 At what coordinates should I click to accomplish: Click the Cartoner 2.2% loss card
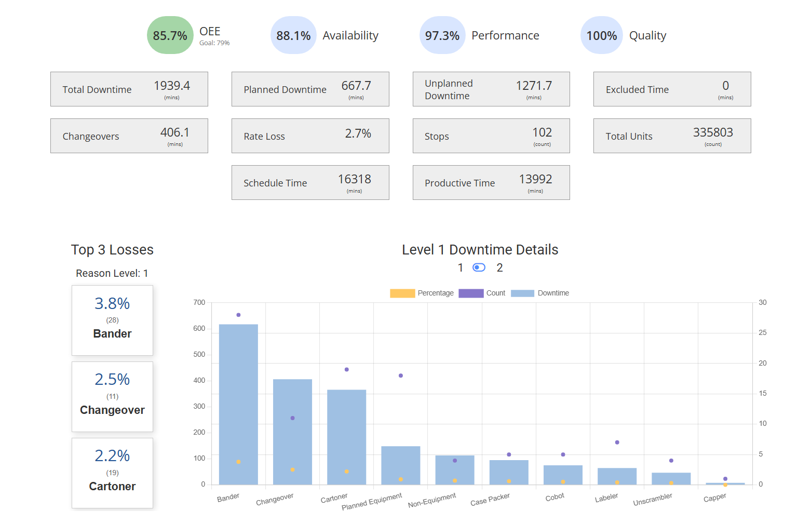coord(112,473)
